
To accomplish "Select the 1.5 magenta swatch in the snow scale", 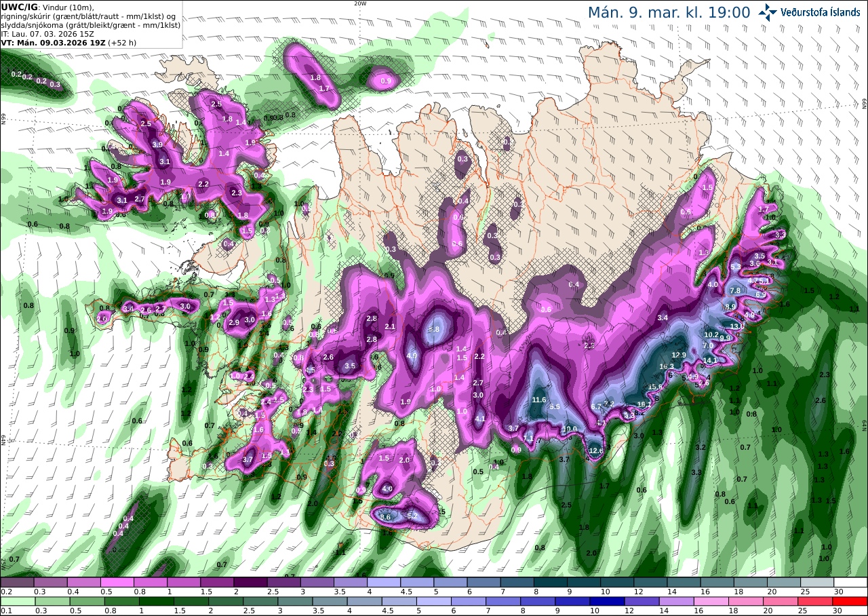I will point(217,582).
